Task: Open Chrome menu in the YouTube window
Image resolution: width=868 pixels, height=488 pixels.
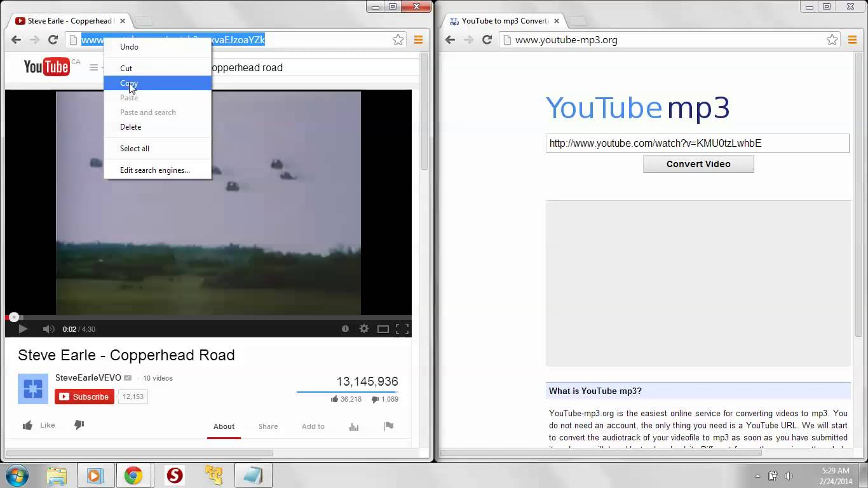Action: point(418,40)
